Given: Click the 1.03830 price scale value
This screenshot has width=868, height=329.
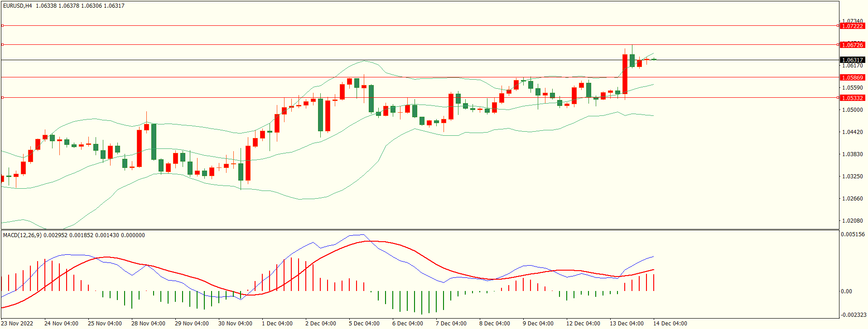Looking at the screenshot, I should [852, 154].
